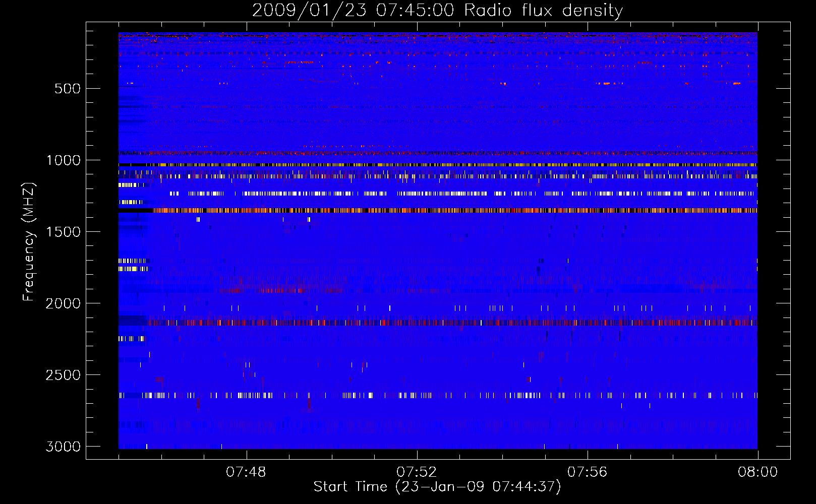Select the 1500 frequency tick label
Screen dimensions: 816x504
point(63,232)
